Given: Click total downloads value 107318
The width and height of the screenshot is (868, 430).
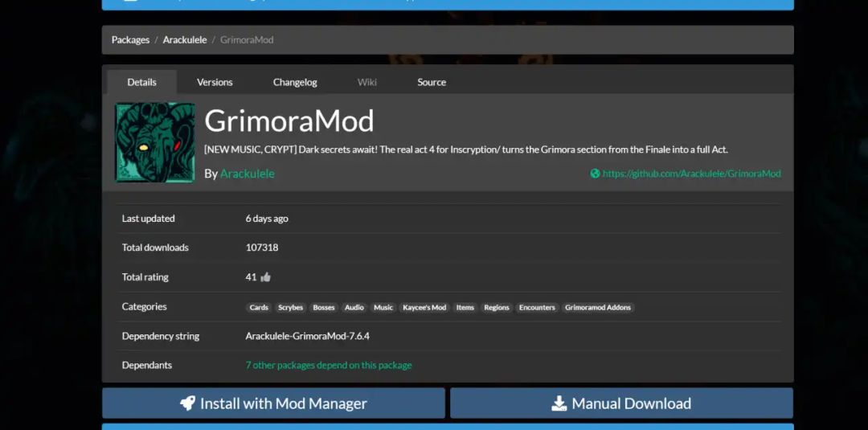Looking at the screenshot, I should (x=262, y=248).
